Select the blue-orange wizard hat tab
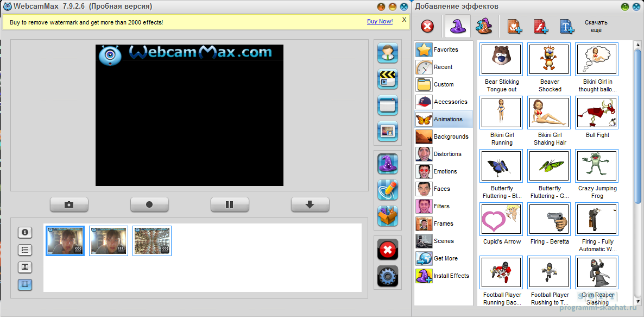The width and height of the screenshot is (644, 317). [x=484, y=27]
